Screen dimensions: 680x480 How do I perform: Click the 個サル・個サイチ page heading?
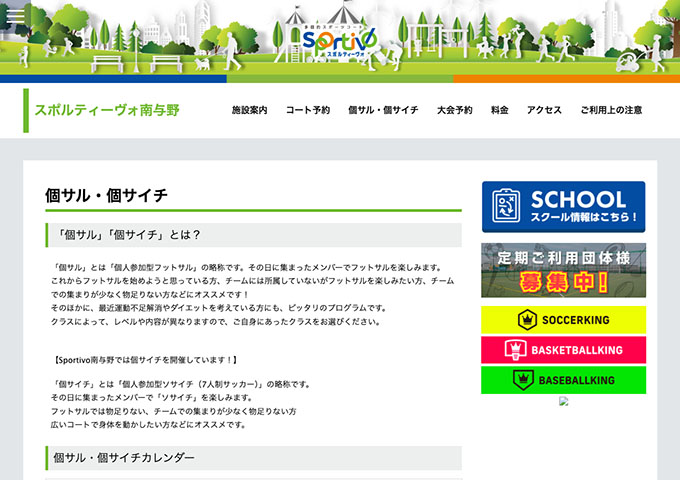(x=106, y=195)
